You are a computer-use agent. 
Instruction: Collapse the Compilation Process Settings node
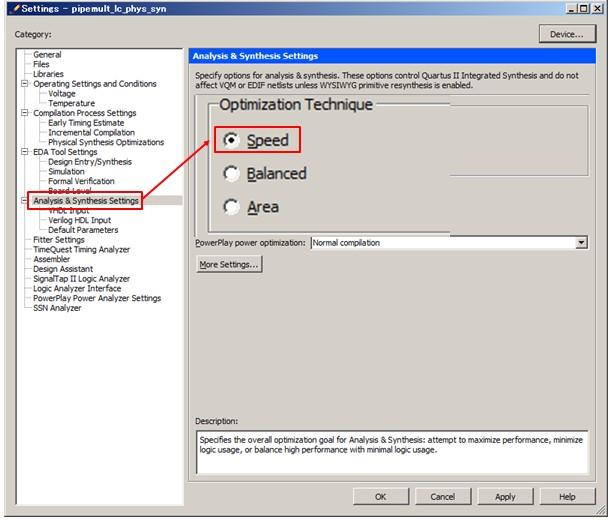[25, 113]
